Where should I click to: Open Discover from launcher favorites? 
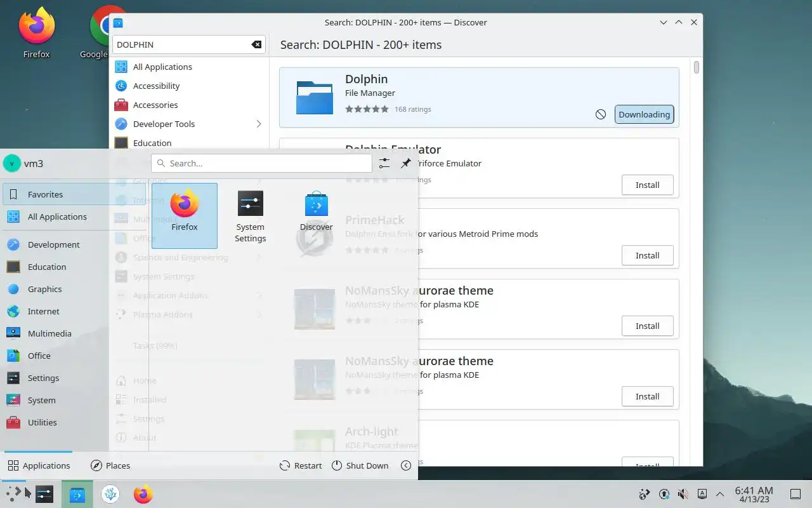316,215
